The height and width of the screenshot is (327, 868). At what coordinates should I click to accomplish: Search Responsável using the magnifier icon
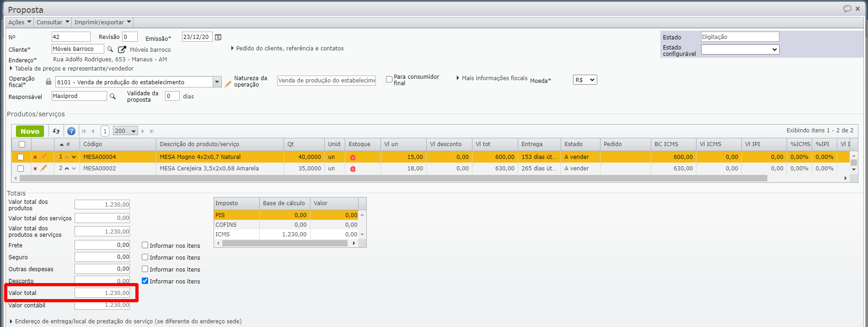pos(113,96)
